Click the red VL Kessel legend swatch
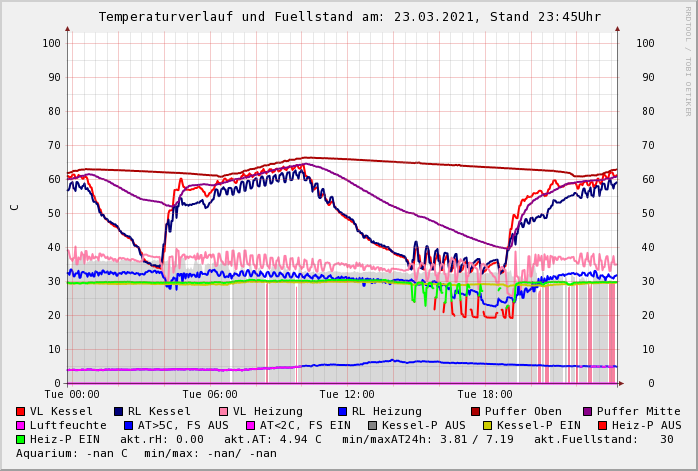Image resolution: width=698 pixels, height=471 pixels. (x=21, y=411)
